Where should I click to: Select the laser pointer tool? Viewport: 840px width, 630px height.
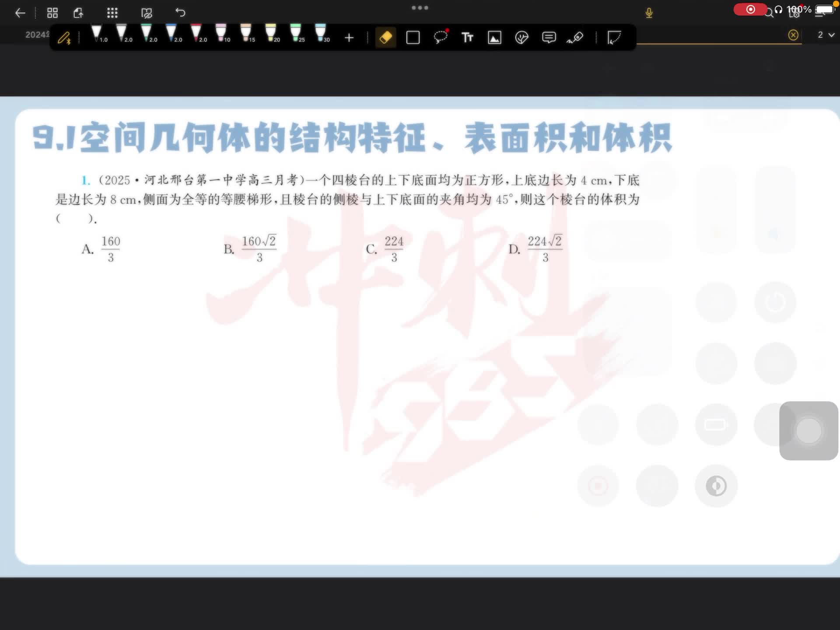[575, 38]
